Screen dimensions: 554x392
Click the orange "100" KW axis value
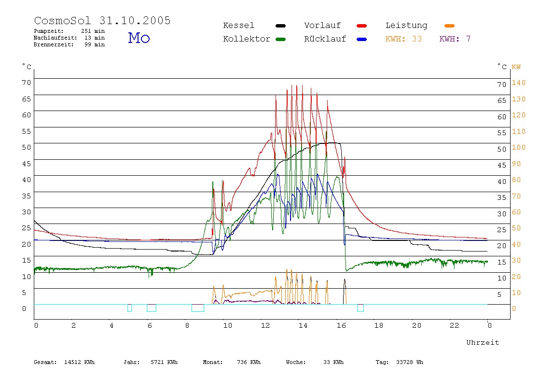point(519,147)
